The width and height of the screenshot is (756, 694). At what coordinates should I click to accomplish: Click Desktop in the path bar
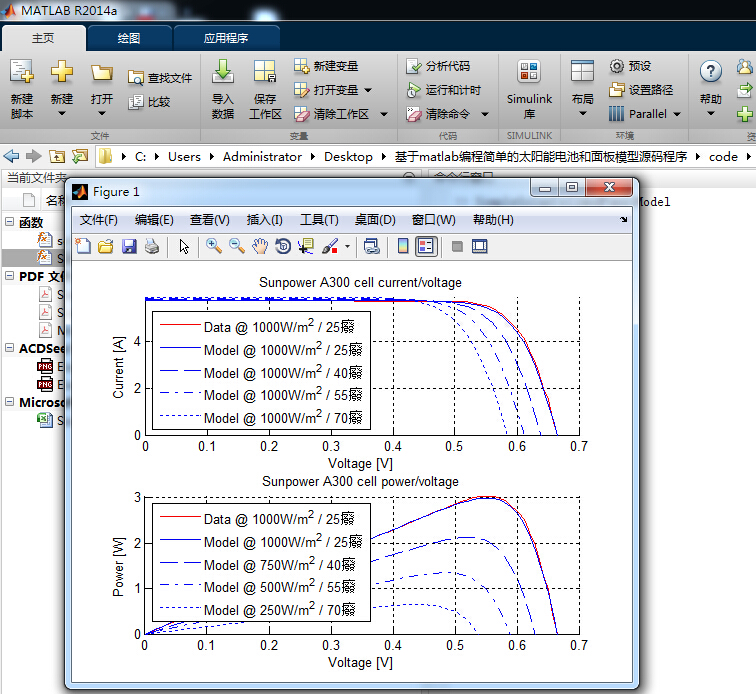(x=348, y=157)
